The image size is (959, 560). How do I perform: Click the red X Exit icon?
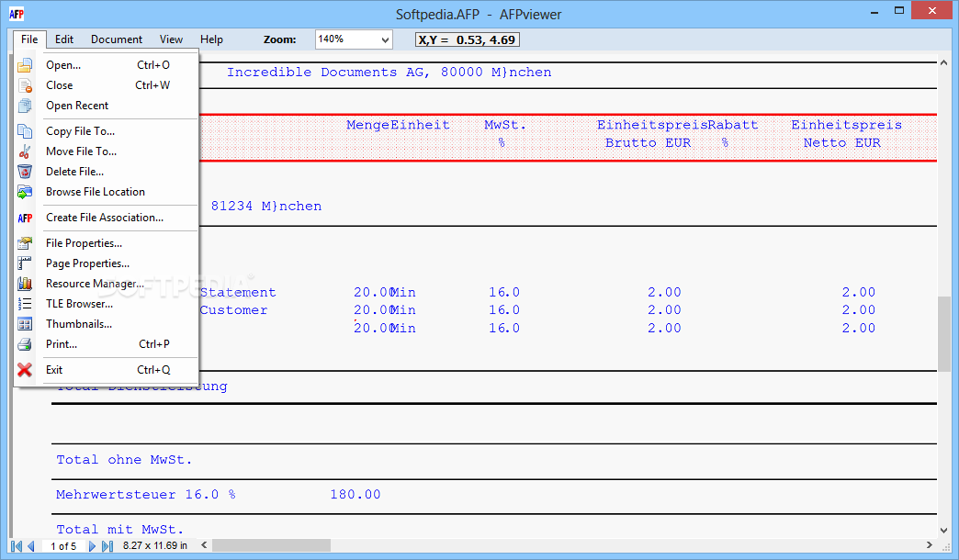click(x=25, y=370)
